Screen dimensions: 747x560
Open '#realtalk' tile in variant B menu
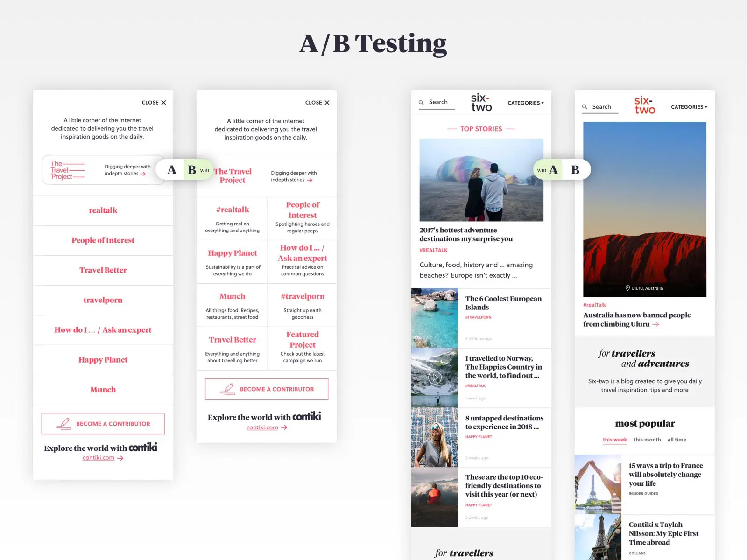point(232,219)
